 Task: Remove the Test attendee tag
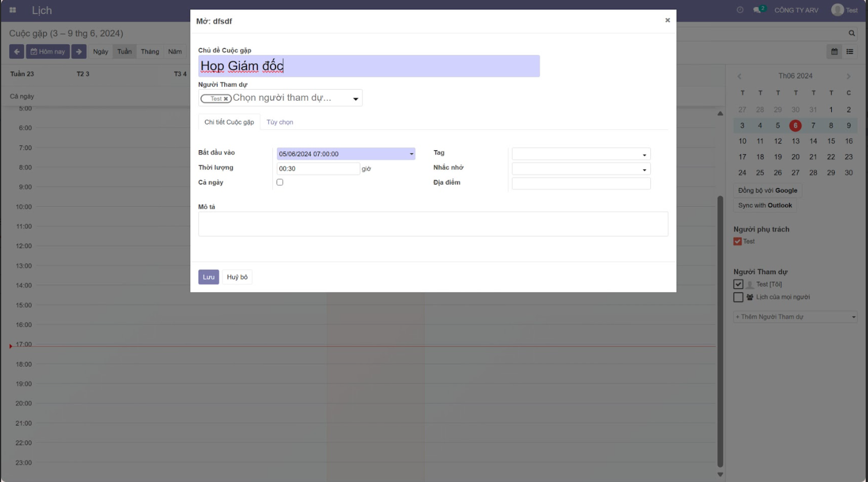tap(226, 99)
